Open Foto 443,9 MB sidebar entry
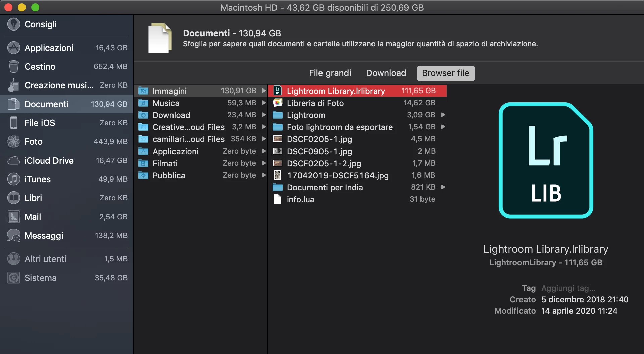Image resolution: width=644 pixels, height=354 pixels. (67, 141)
